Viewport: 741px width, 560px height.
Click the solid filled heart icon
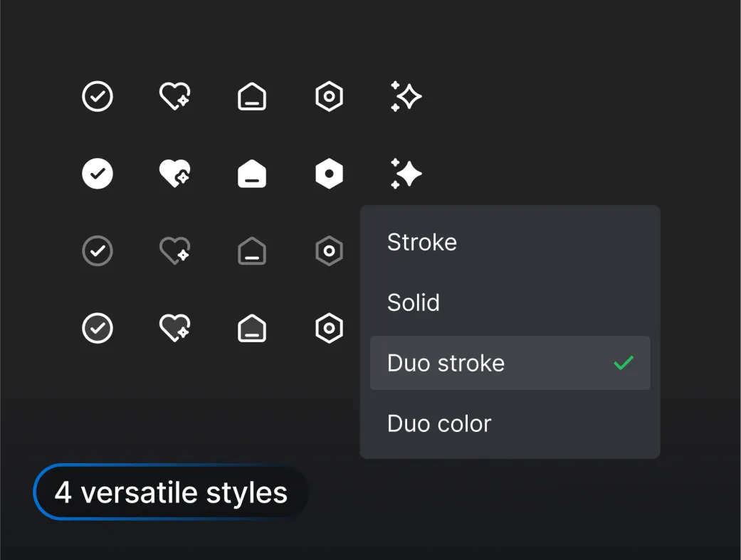pyautogui.click(x=175, y=174)
